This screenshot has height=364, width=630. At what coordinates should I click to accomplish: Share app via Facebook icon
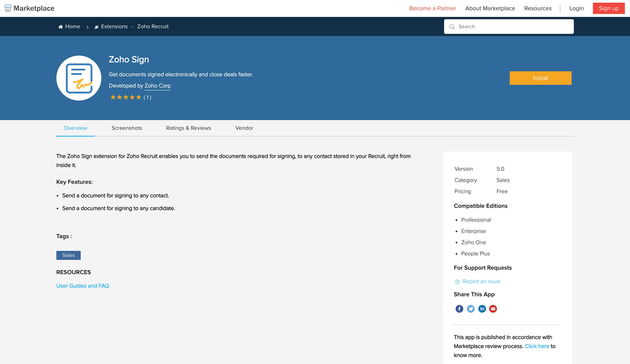(459, 309)
